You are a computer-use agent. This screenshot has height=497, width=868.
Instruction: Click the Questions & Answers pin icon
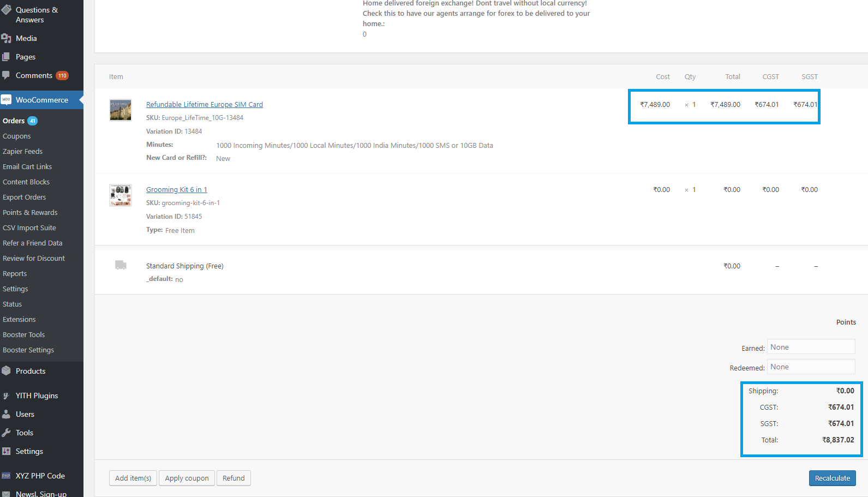pos(7,10)
